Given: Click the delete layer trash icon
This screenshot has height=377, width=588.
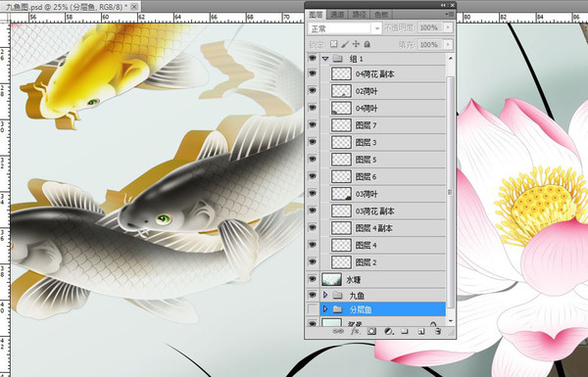Looking at the screenshot, I should (438, 331).
